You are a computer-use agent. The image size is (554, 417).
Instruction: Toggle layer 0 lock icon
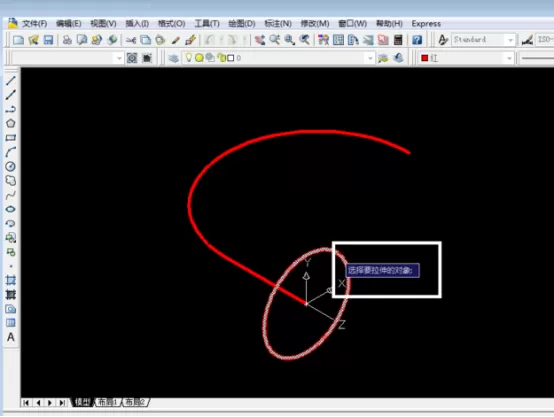[x=222, y=58]
